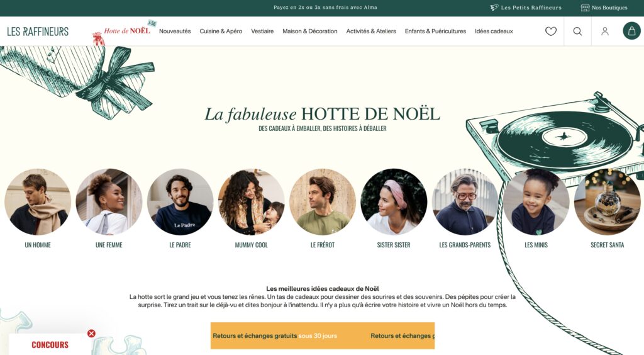Choose the Le Padre gift category

(180, 202)
